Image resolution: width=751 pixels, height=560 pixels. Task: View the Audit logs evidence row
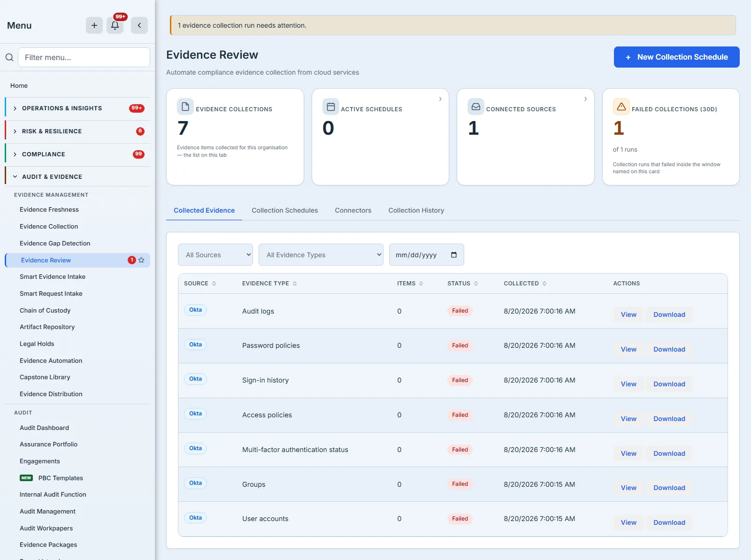click(628, 315)
